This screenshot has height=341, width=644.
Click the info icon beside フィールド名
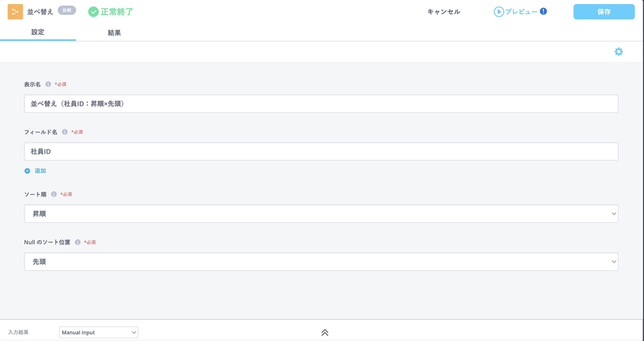pos(65,132)
